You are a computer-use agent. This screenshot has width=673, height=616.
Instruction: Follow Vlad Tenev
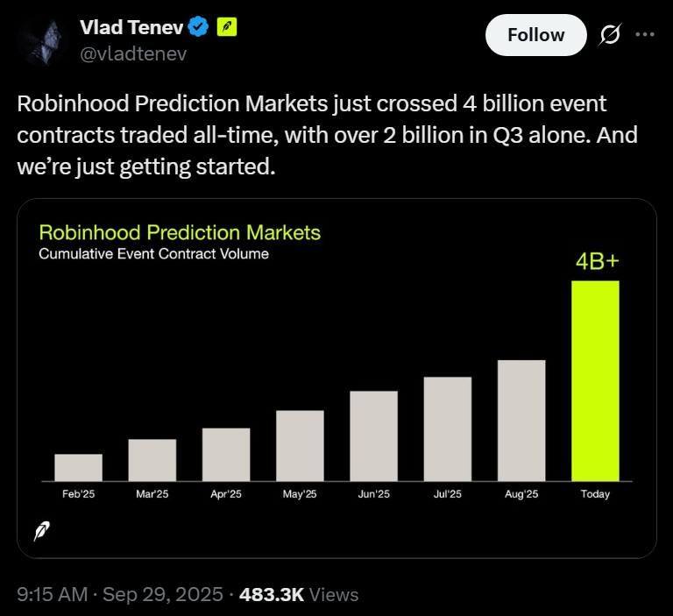coord(536,35)
